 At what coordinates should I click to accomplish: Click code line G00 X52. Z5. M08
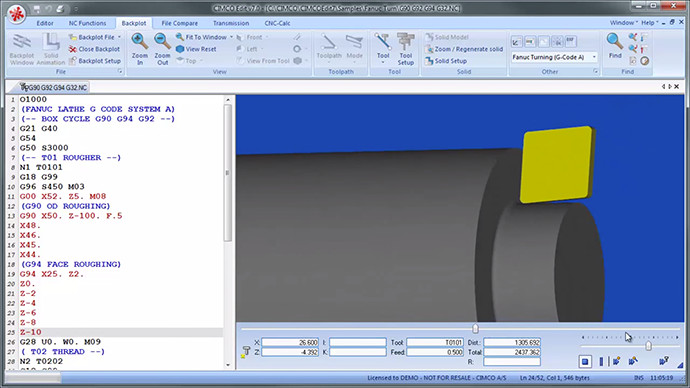pos(63,197)
